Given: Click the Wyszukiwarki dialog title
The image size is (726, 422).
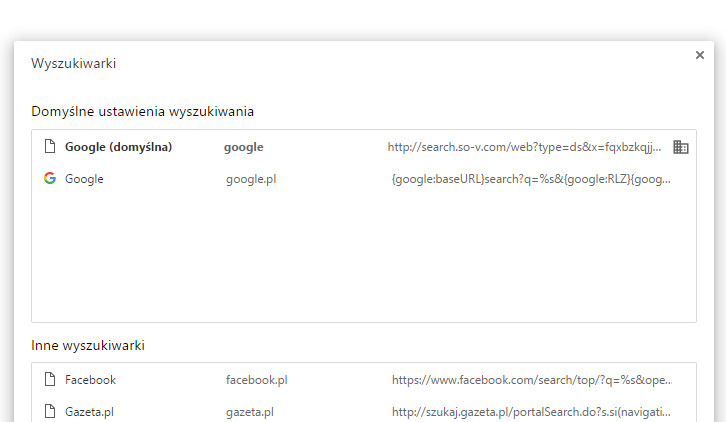Looking at the screenshot, I should click(x=74, y=63).
